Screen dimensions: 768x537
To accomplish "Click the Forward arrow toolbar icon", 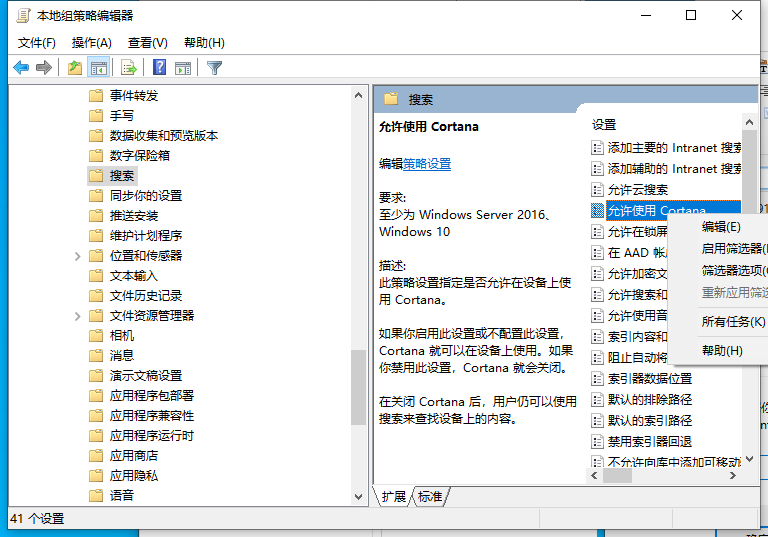I will [43, 68].
